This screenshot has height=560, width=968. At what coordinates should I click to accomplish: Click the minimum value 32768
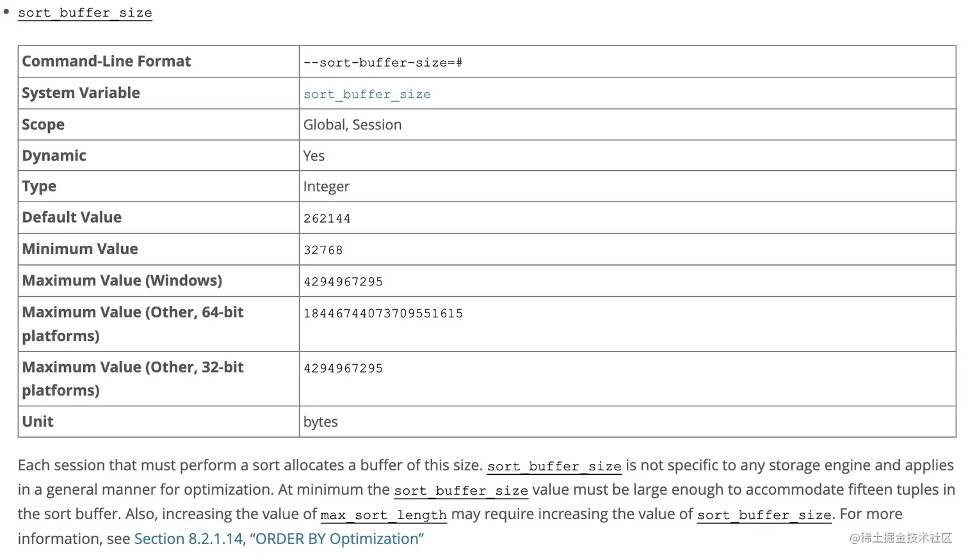(x=323, y=250)
